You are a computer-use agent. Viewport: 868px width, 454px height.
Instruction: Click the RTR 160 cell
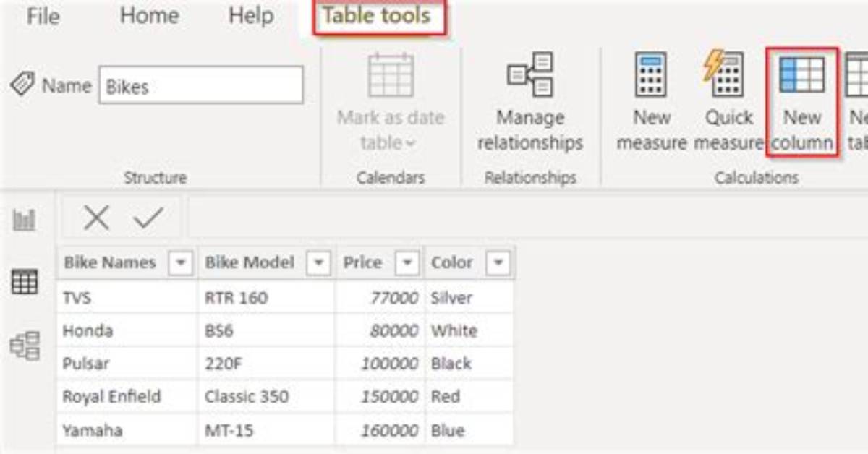coord(267,298)
